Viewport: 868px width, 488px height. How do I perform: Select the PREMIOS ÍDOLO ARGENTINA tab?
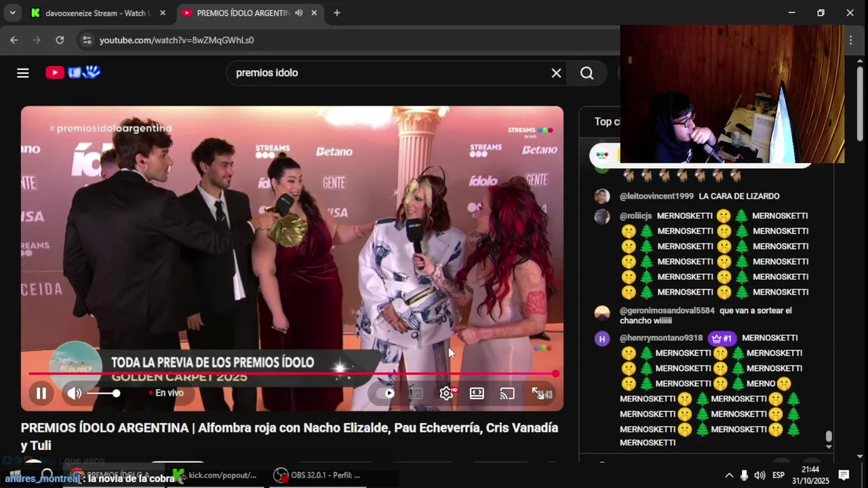243,13
